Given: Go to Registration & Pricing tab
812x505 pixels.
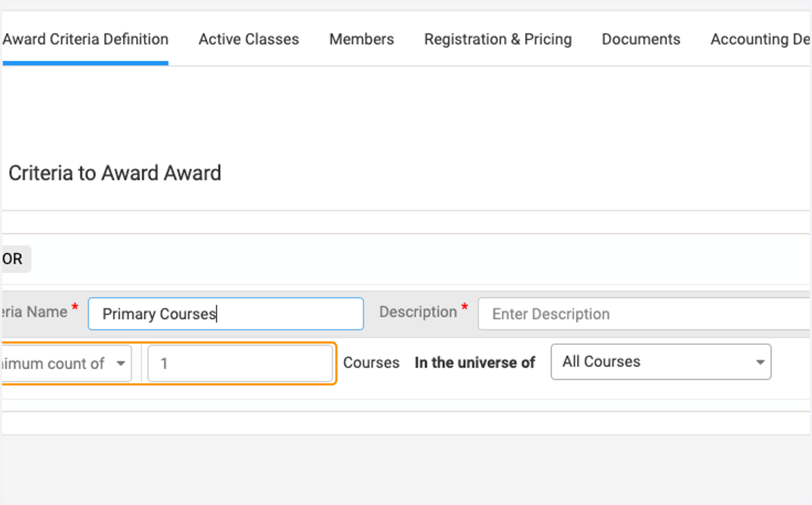Looking at the screenshot, I should 498,39.
